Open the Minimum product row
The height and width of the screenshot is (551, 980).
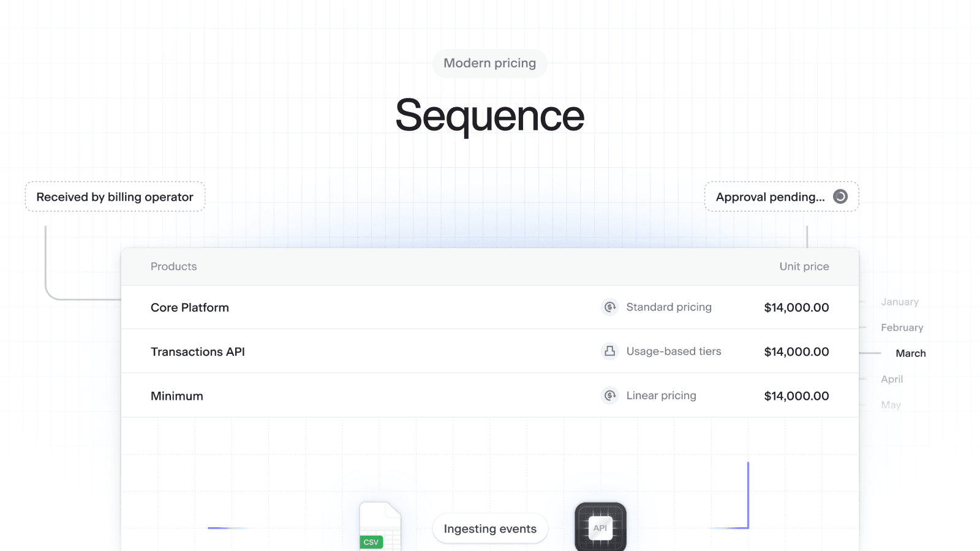(x=490, y=395)
